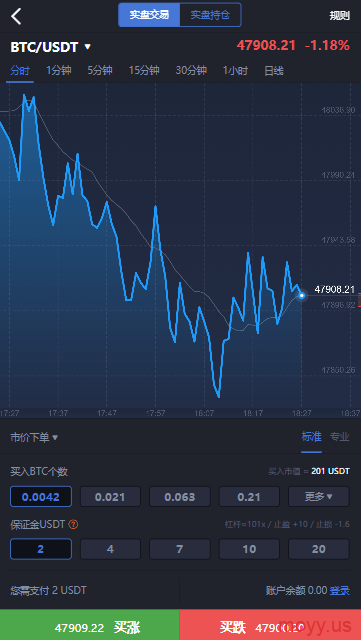Select the 1小时 chart interval
The height and width of the screenshot is (640, 361).
235,71
